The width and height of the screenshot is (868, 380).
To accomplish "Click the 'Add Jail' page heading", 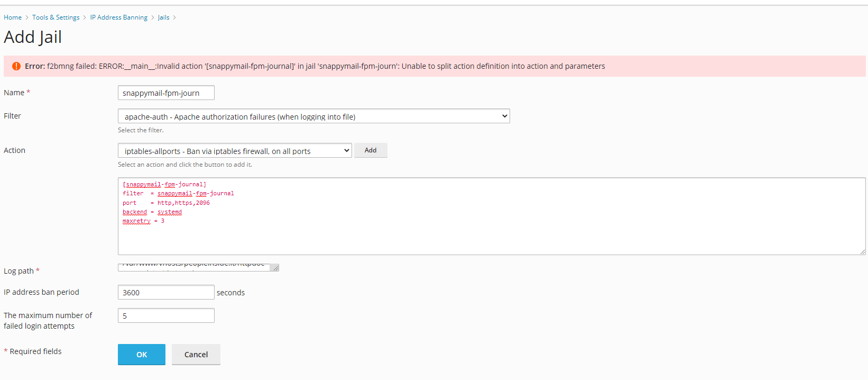I will click(x=33, y=37).
